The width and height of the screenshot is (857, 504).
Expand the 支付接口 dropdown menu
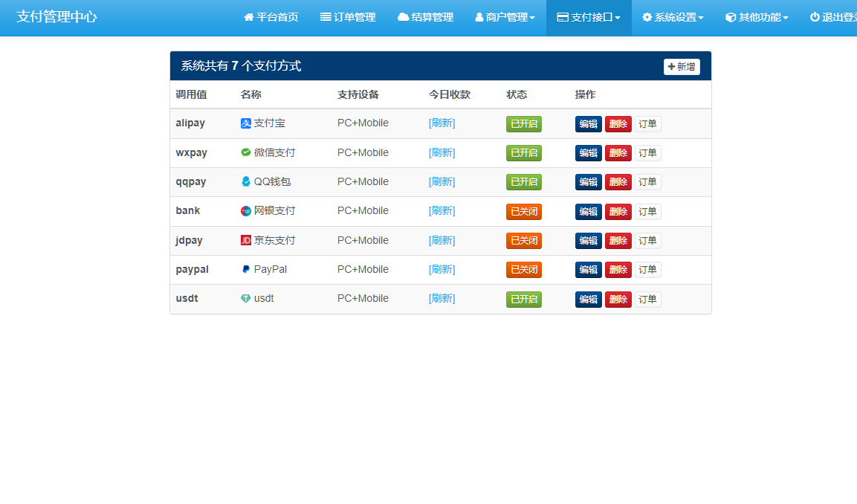pos(589,18)
